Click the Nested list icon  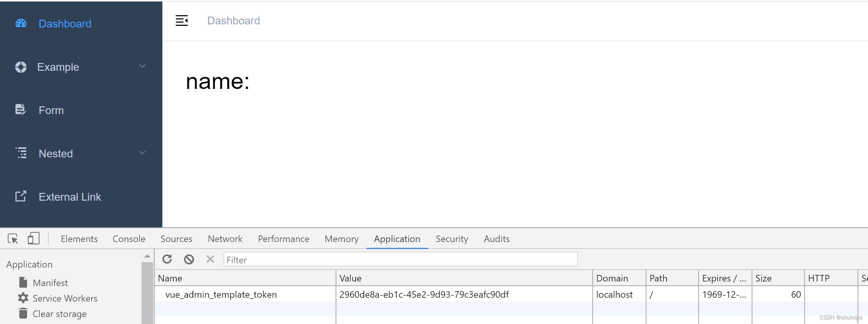[21, 153]
